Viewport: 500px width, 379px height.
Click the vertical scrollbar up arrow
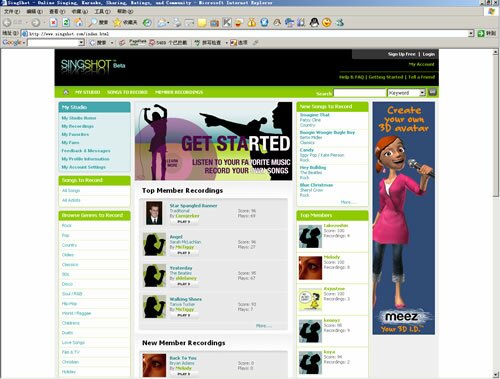[496, 52]
